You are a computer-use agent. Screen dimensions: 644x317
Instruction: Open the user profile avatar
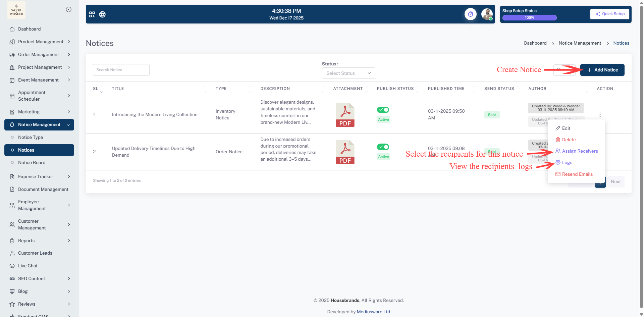tap(487, 14)
